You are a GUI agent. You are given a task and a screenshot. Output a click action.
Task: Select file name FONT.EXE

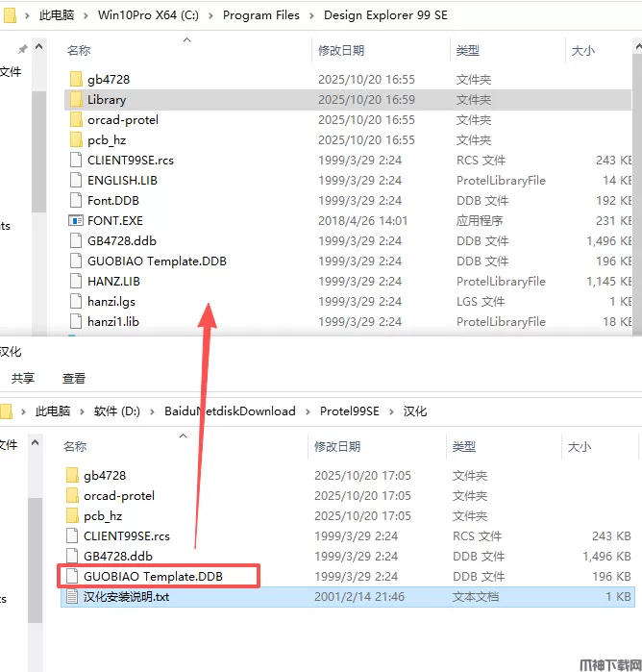115,221
